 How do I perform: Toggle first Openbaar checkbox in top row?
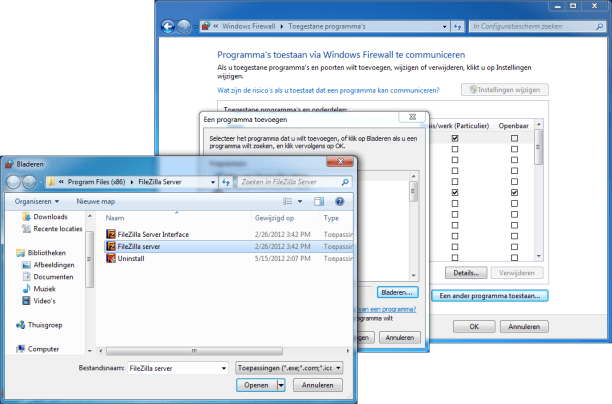[x=514, y=138]
